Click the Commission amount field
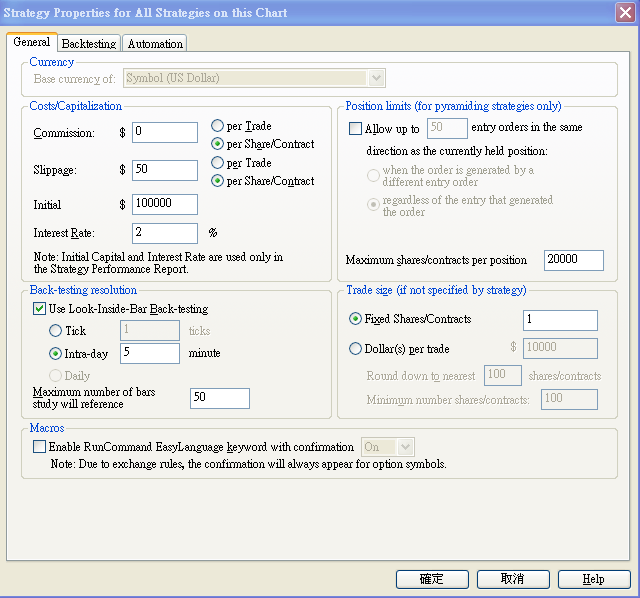This screenshot has width=640, height=598. [165, 132]
